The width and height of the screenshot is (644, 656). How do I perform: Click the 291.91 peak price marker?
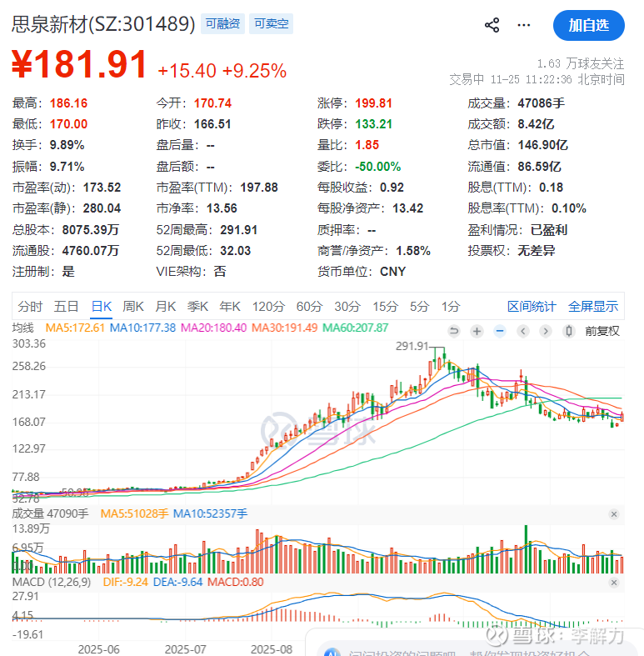point(412,346)
